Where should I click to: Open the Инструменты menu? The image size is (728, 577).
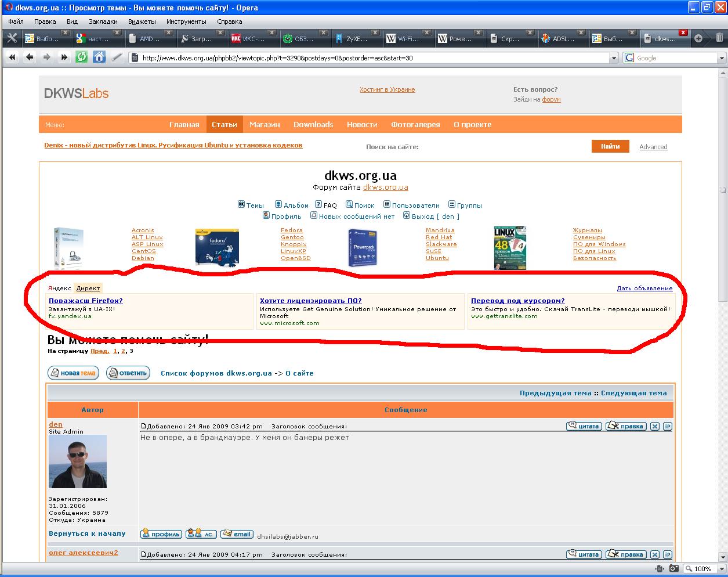tap(186, 21)
